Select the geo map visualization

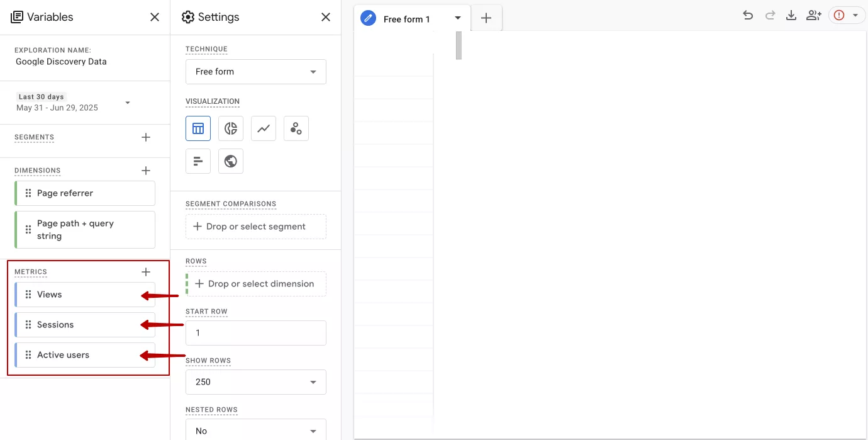[231, 161]
